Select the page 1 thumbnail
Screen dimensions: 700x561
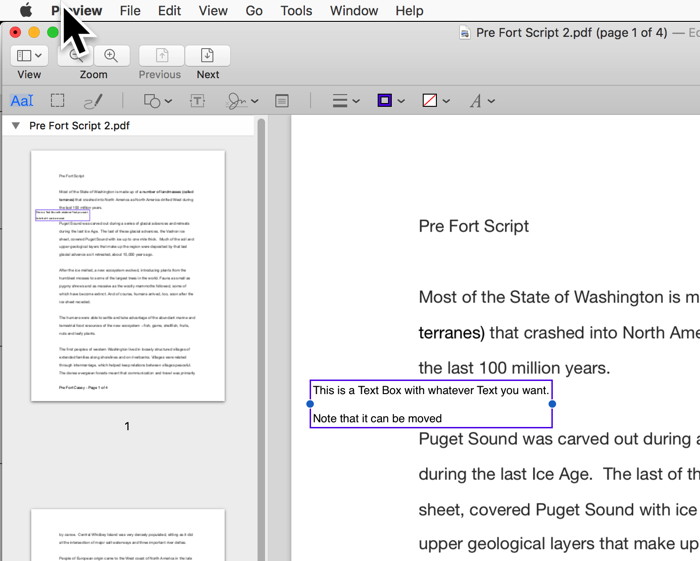pyautogui.click(x=127, y=275)
